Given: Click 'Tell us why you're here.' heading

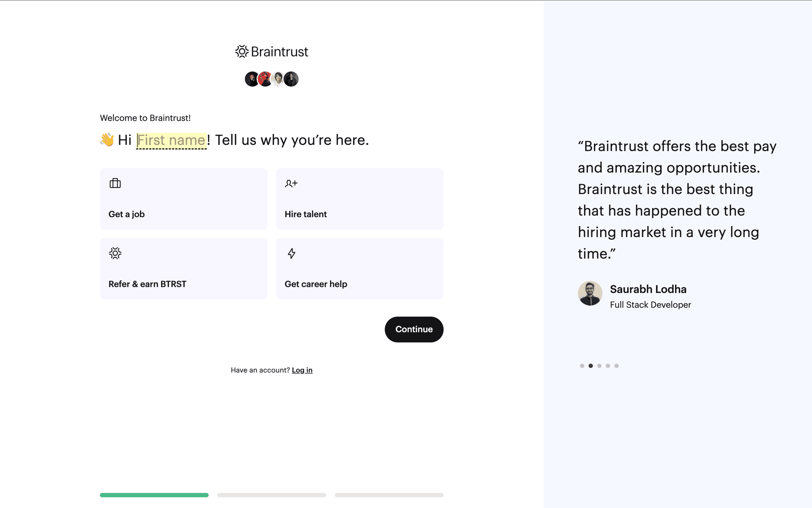Looking at the screenshot, I should pyautogui.click(x=292, y=140).
